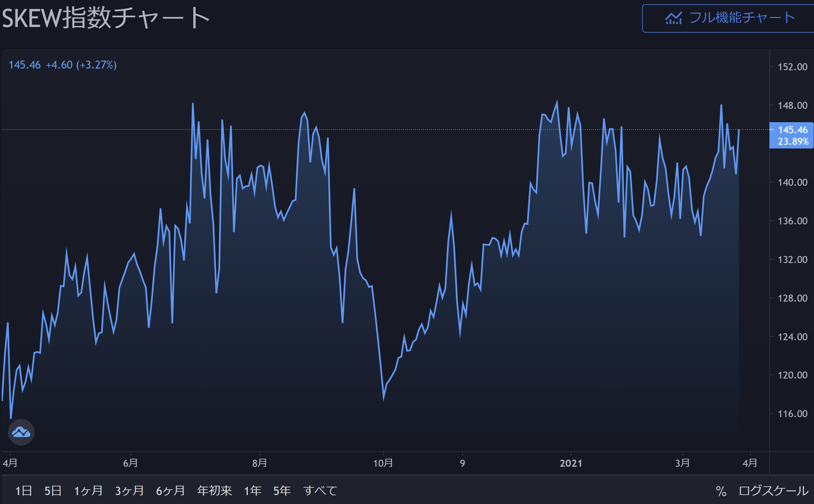Show すべて all-time data range
This screenshot has width=814, height=504.
click(x=320, y=491)
